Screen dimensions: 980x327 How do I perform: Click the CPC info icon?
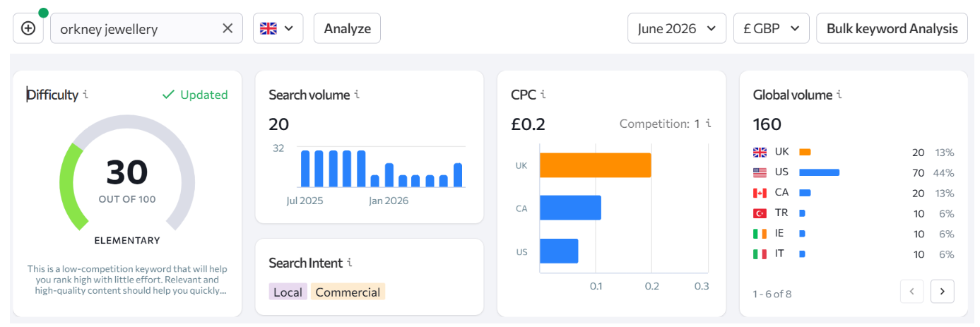coord(543,95)
